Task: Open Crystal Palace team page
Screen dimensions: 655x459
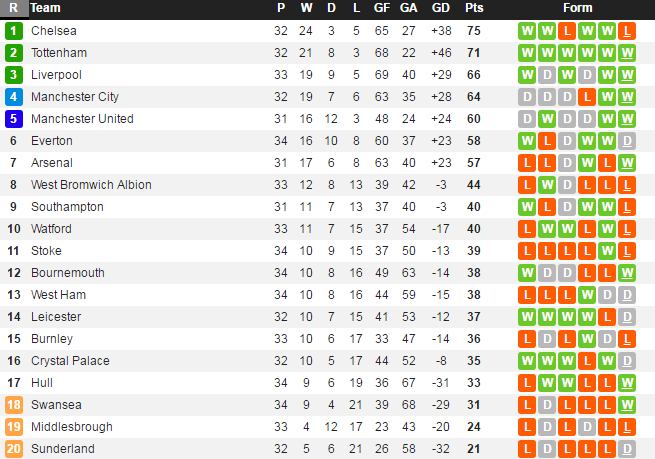Action: pyautogui.click(x=70, y=361)
